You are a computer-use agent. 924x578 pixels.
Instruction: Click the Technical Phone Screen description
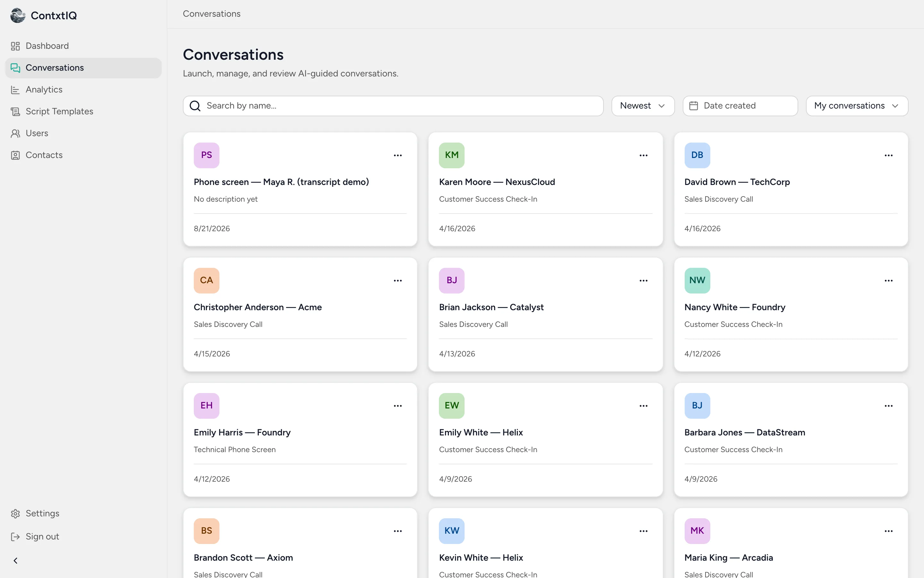235,450
